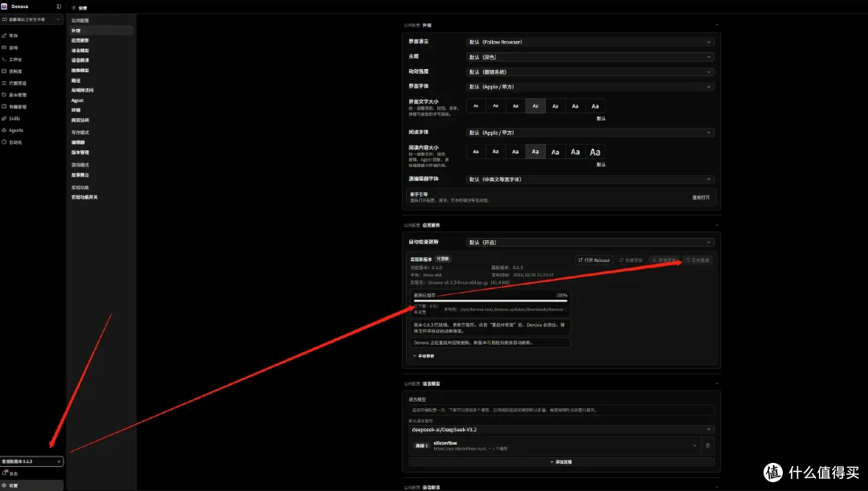This screenshot has height=491, width=868.
Task: Expand the 手动更新 section
Action: 424,357
